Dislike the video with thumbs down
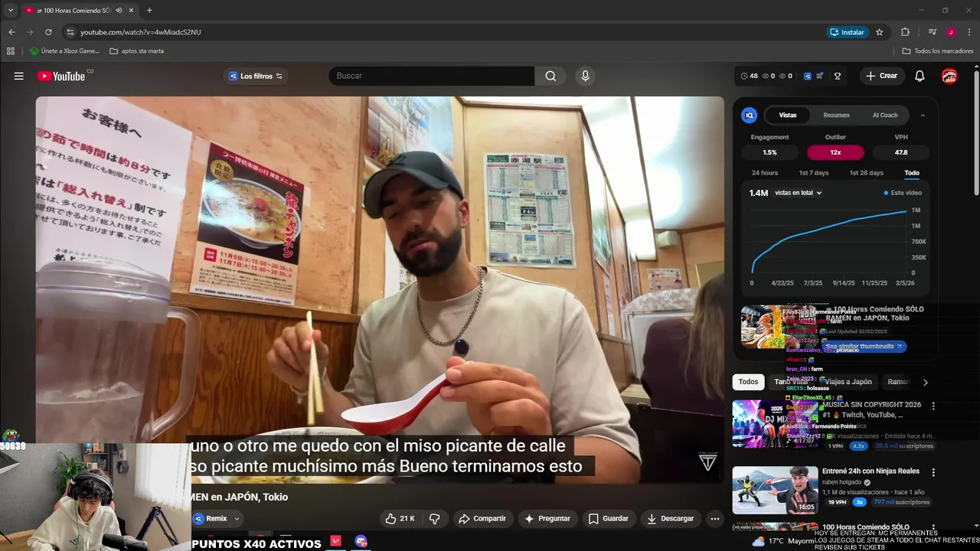 click(435, 518)
